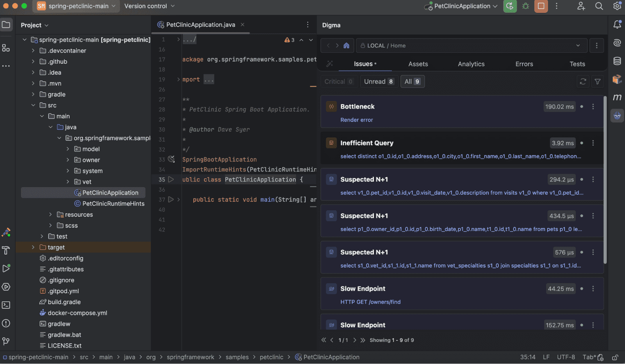
Task: Open the PetClinicApplication run configuration dropdown
Action: [461, 6]
